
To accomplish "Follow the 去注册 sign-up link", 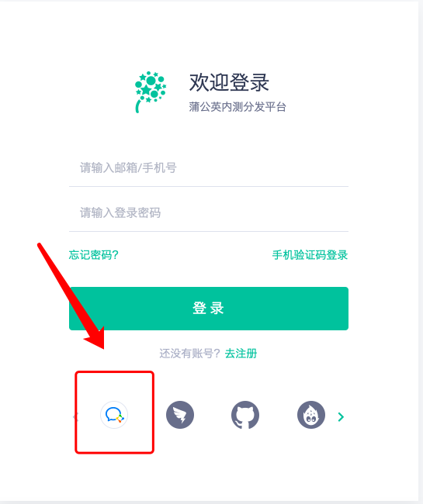I will pos(241,354).
